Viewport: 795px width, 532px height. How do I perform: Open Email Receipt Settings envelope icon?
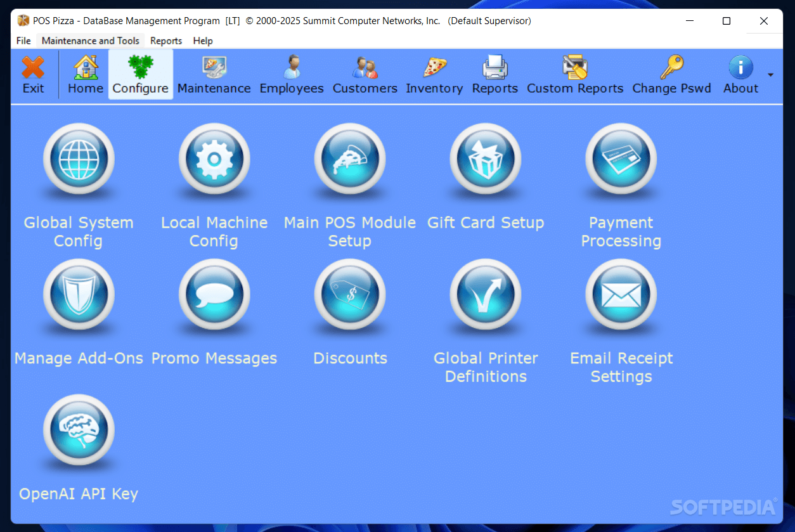621,294
